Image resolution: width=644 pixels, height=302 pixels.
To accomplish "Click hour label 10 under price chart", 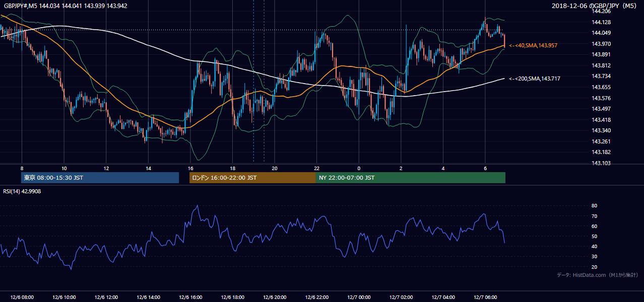I will coord(64,168).
